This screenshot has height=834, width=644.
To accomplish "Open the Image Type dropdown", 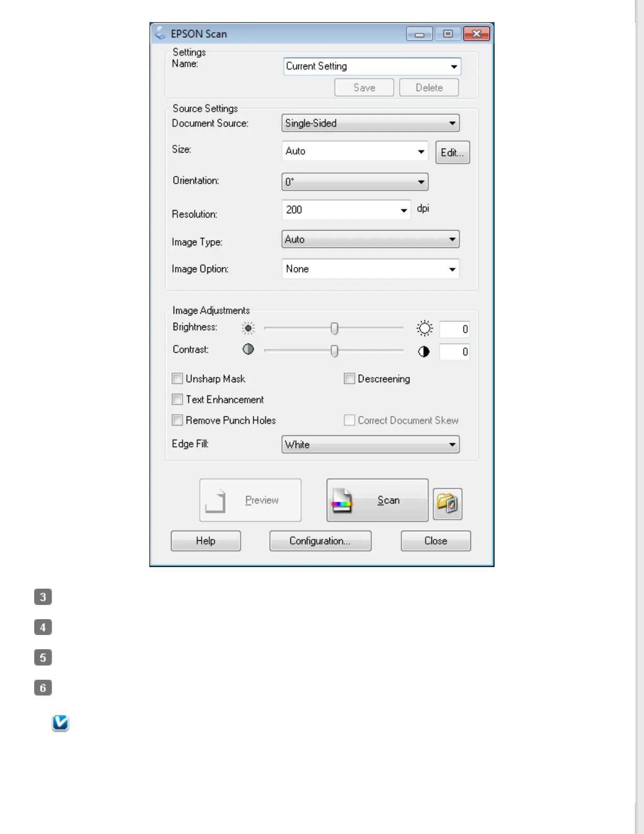I will pos(370,239).
